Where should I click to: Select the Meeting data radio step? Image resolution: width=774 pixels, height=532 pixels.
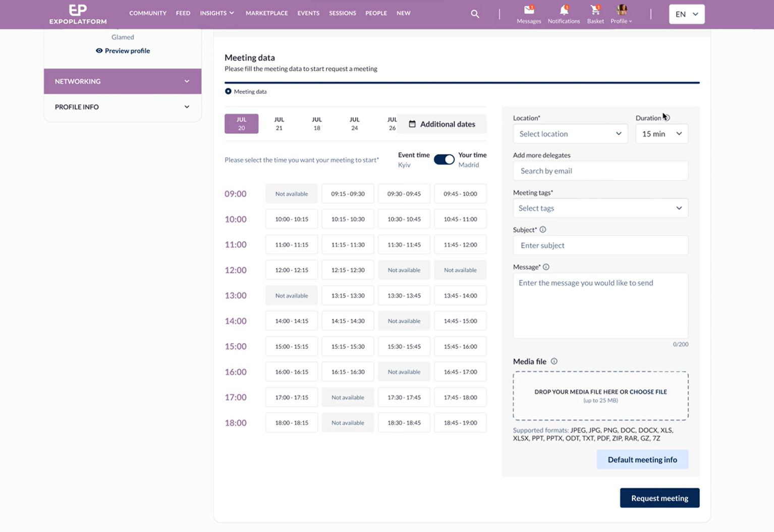[229, 91]
